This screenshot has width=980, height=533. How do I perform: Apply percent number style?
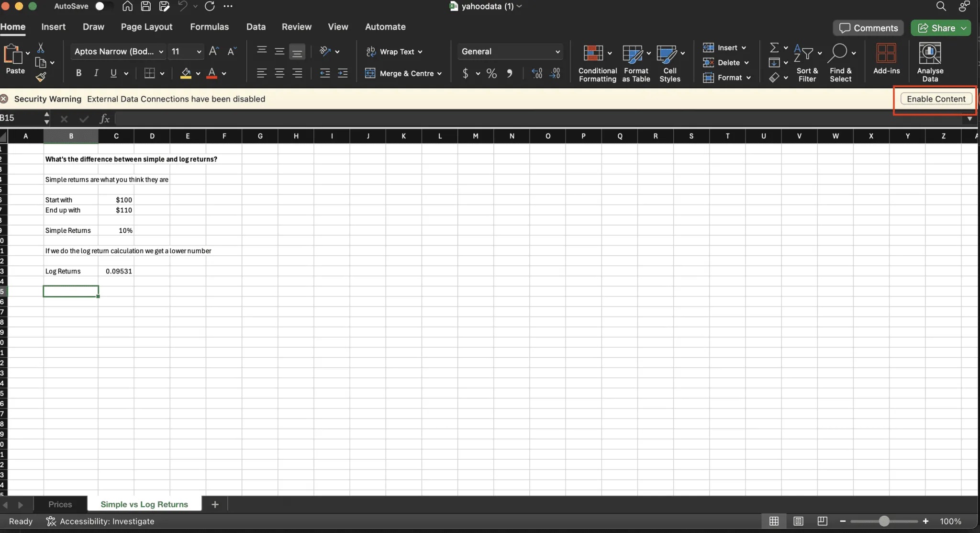click(x=491, y=73)
